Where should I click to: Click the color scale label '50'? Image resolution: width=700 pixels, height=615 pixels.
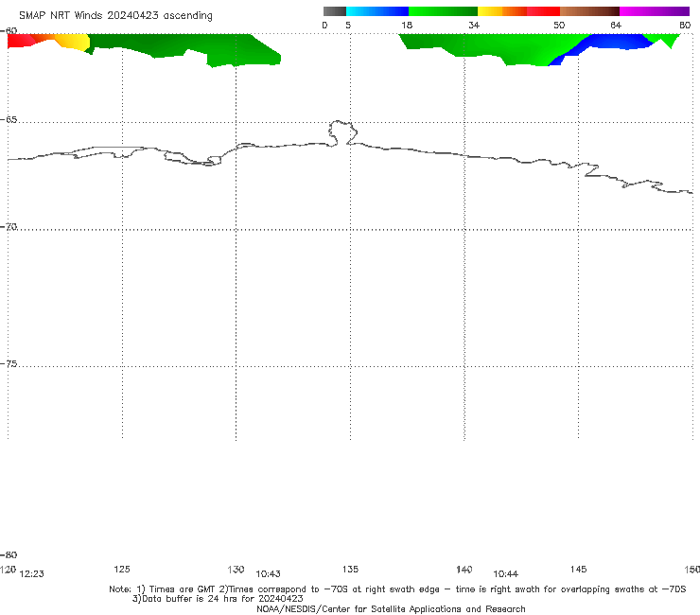coord(559,25)
